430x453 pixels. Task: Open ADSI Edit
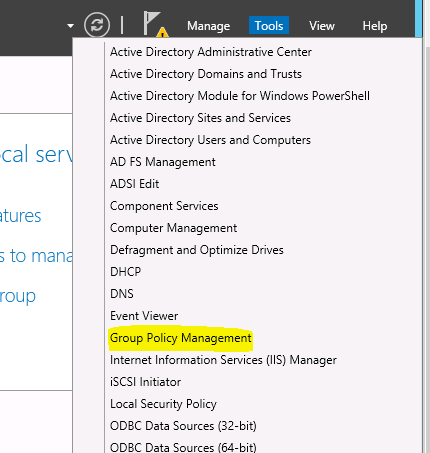[135, 184]
